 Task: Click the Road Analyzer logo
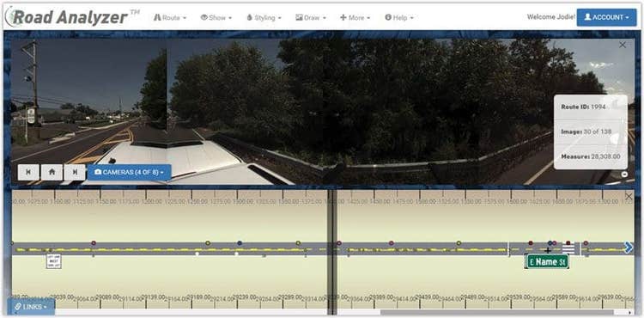coord(72,17)
